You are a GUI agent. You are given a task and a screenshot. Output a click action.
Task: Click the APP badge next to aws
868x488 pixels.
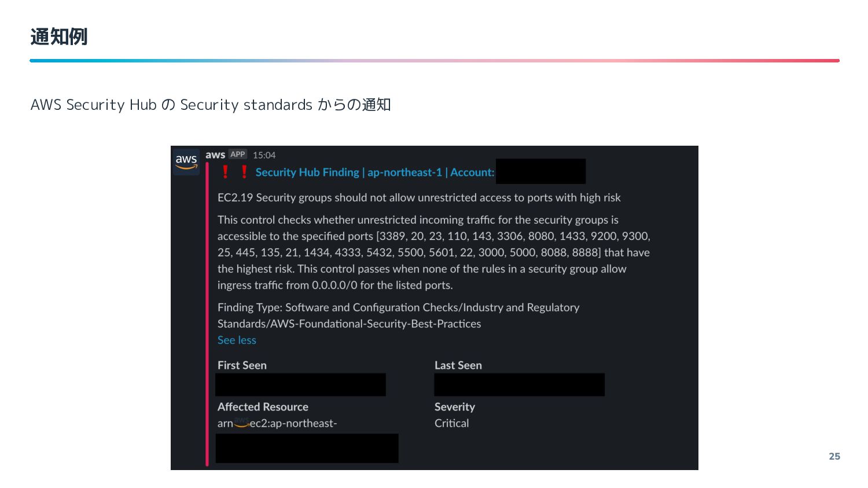click(238, 154)
